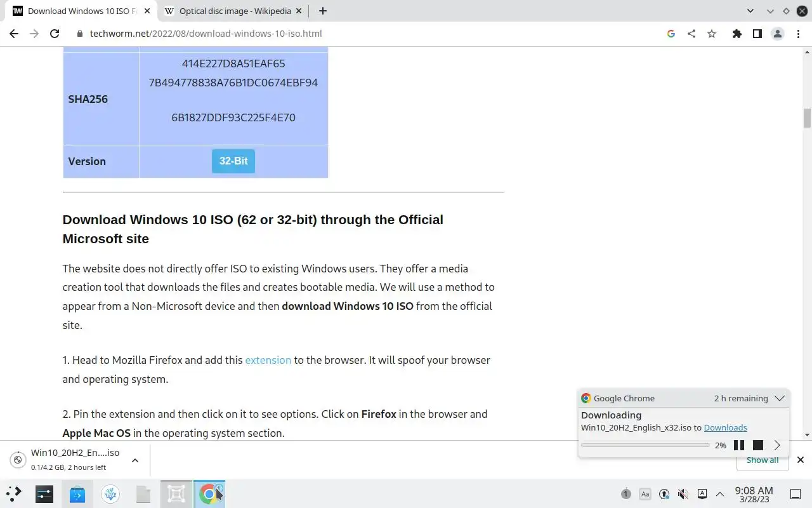
Task: Expand notification details arrow
Action: coord(777,445)
